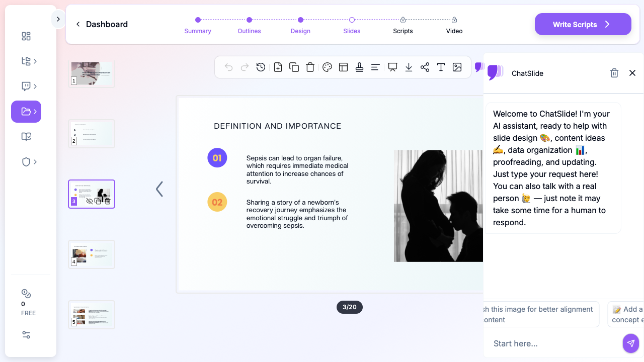The height and width of the screenshot is (362, 644).
Task: Go back to Dashboard
Action: tap(102, 24)
